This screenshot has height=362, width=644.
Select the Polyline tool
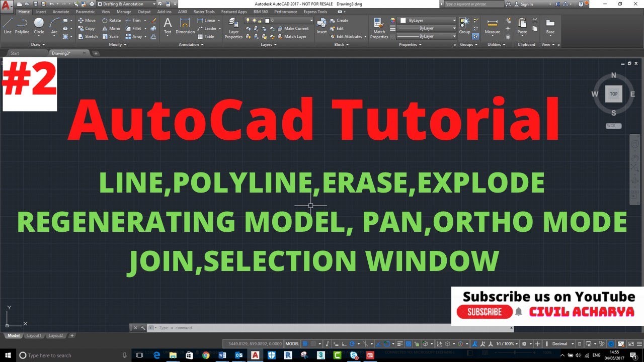[22, 25]
